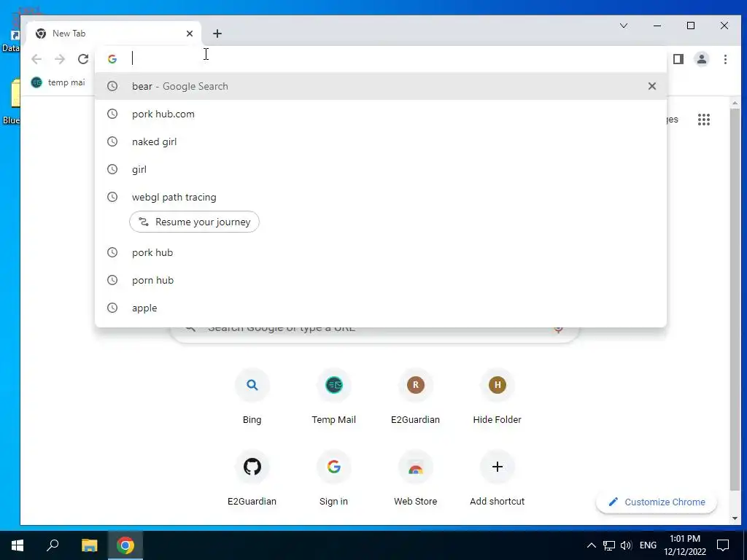Open the network status tray icon
Image resolution: width=747 pixels, height=560 pixels.
pyautogui.click(x=609, y=545)
